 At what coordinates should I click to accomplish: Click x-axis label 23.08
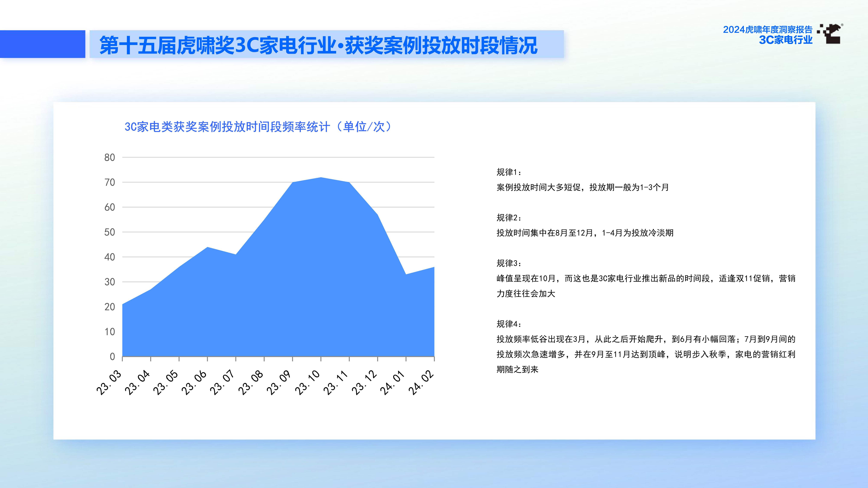click(251, 382)
